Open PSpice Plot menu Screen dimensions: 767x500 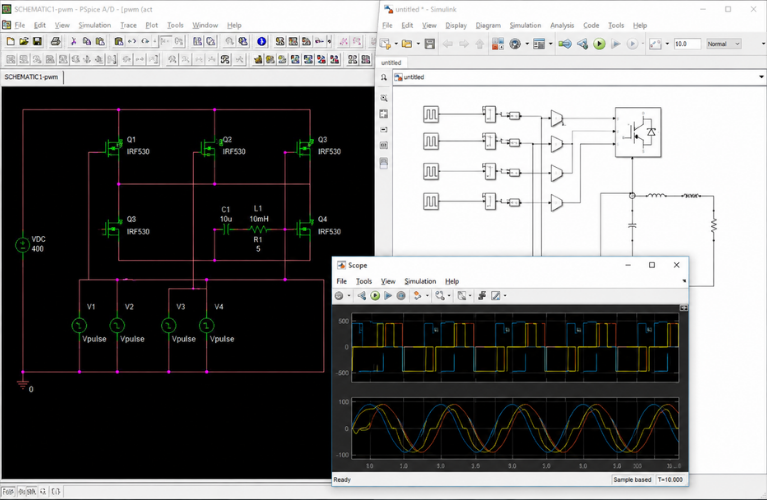pos(152,25)
